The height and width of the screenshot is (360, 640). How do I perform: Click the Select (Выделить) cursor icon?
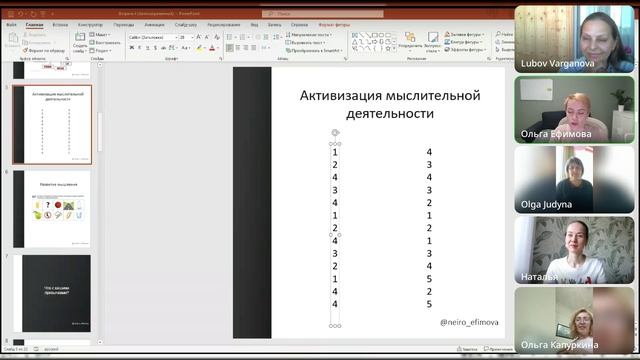[498, 49]
